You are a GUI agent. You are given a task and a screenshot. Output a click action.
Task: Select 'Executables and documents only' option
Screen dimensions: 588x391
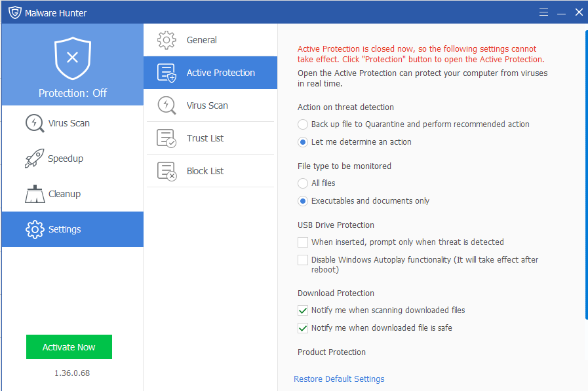click(303, 201)
